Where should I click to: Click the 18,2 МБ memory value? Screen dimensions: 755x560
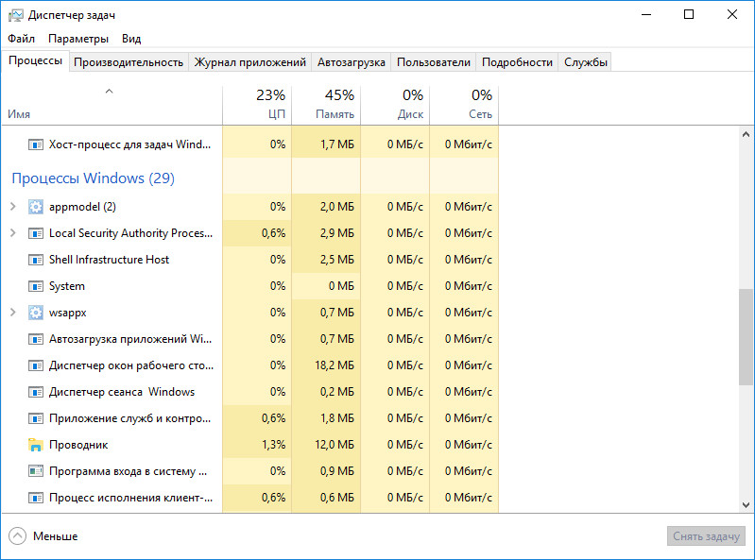coord(335,365)
